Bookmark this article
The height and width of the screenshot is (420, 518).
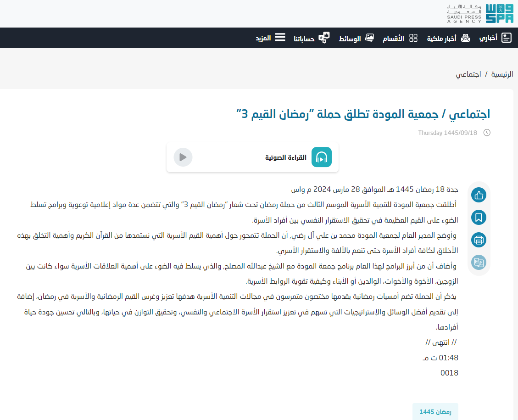479,218
